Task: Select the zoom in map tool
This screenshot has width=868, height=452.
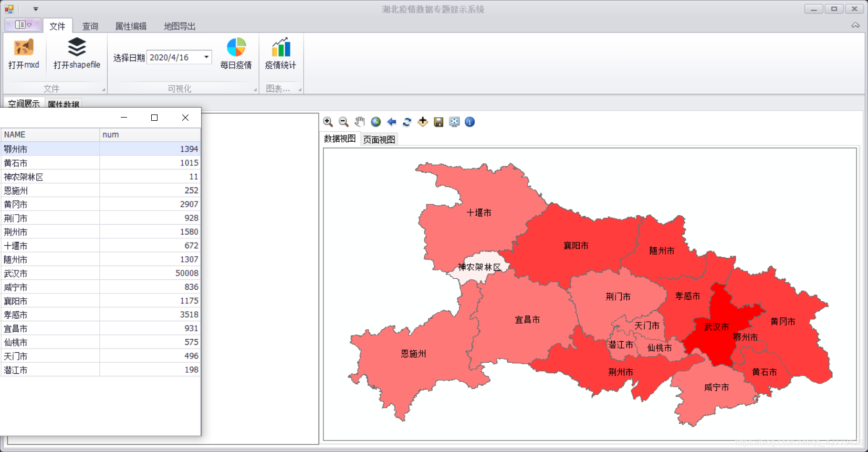Action: click(x=328, y=122)
